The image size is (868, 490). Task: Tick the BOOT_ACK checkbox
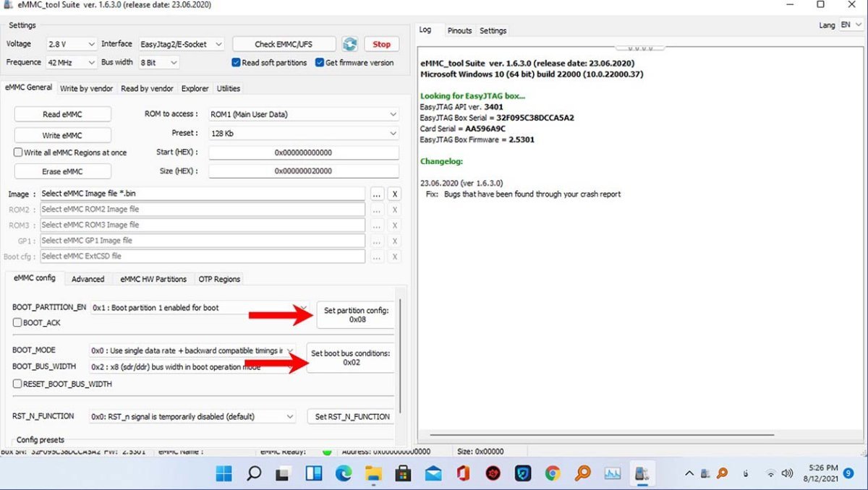pos(17,322)
